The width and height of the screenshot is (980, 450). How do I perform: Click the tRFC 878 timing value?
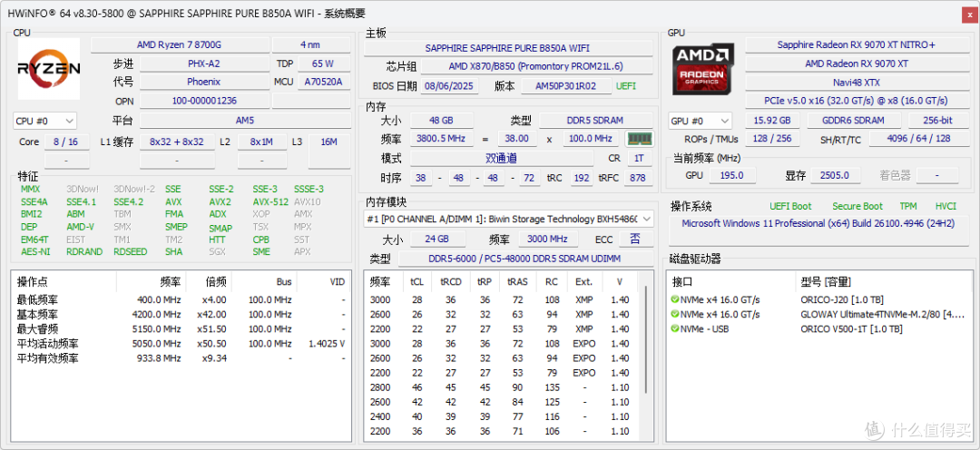pyautogui.click(x=638, y=178)
